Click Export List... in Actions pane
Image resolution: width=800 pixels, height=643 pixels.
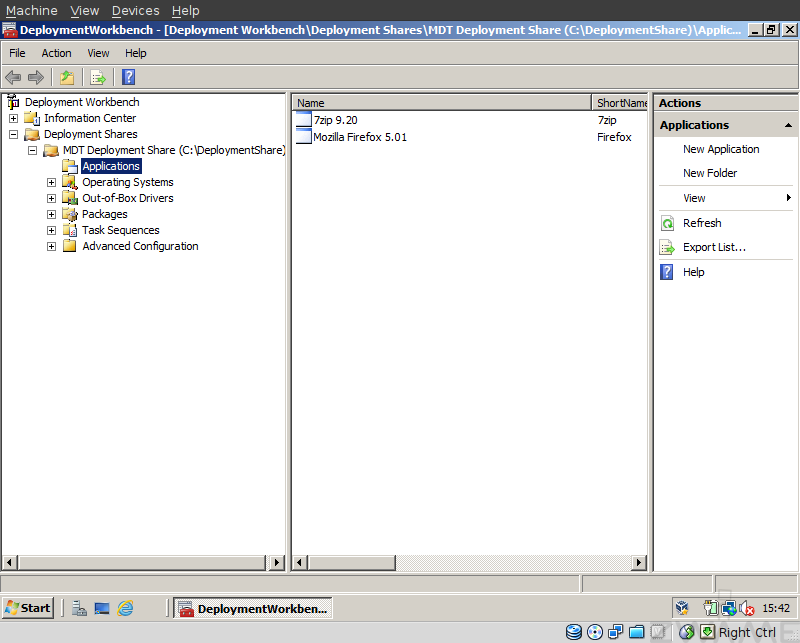click(x=714, y=248)
